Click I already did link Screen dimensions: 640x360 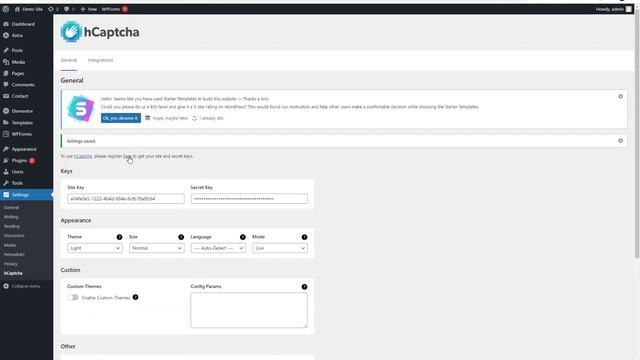point(211,118)
